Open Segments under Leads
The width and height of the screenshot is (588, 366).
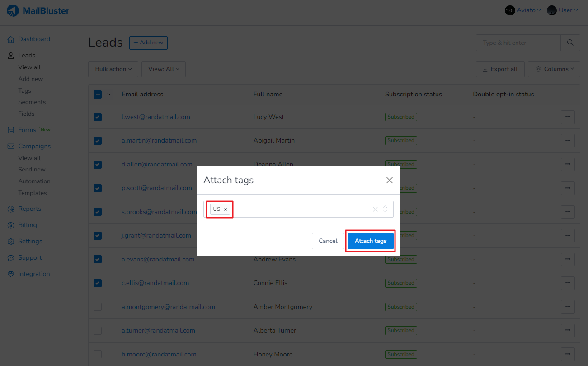point(32,102)
